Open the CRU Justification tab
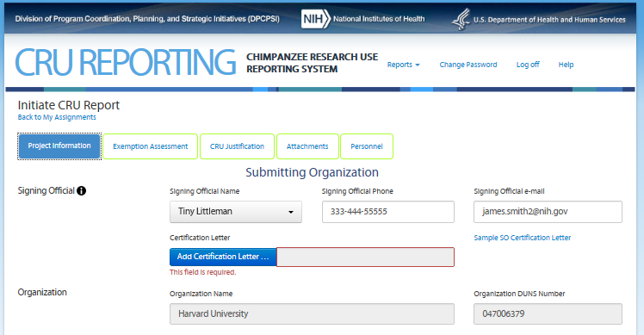This screenshot has height=335, width=644. click(x=237, y=146)
